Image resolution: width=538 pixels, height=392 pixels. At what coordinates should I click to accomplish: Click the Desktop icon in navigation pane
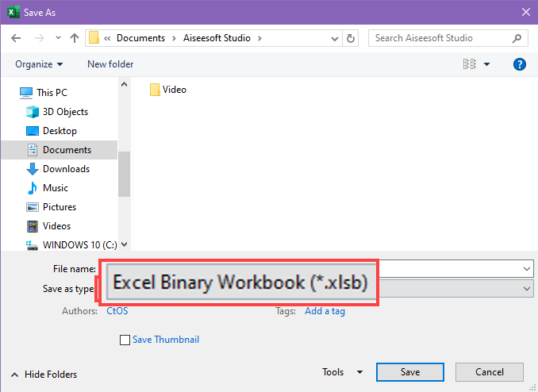33,131
